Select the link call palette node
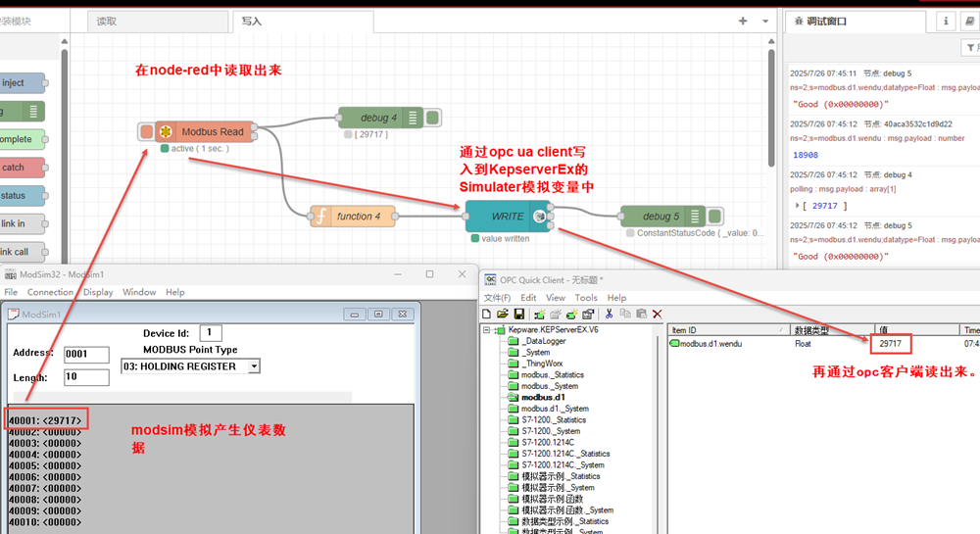 click(22, 252)
